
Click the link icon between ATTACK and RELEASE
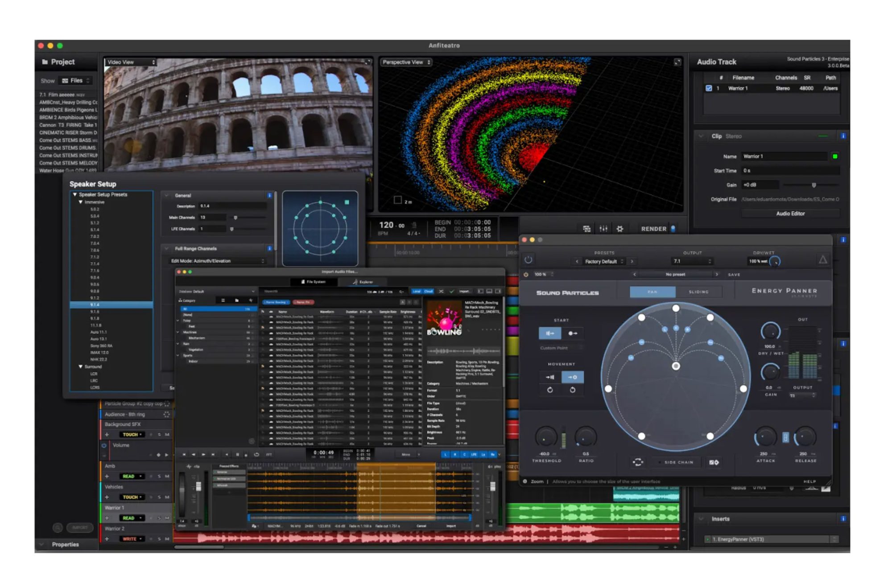click(x=785, y=437)
